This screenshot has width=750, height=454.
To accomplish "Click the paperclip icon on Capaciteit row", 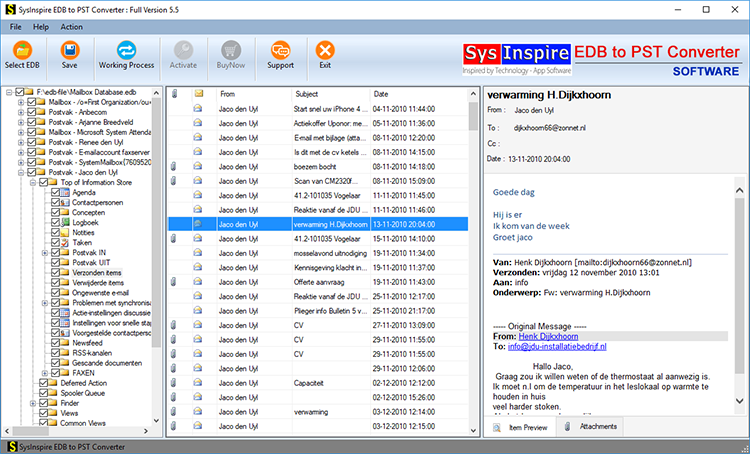I will tap(174, 383).
